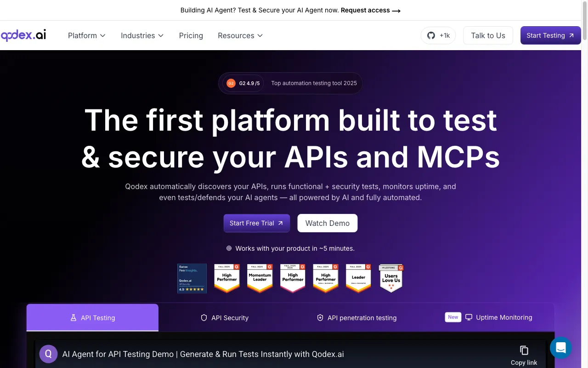Viewport: 588px width, 368px height.
Task: Click the flask icon on API Testing tab
Action: [73, 318]
